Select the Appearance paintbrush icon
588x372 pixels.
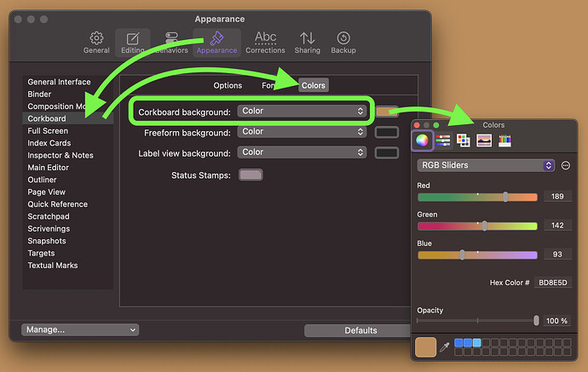pos(216,37)
